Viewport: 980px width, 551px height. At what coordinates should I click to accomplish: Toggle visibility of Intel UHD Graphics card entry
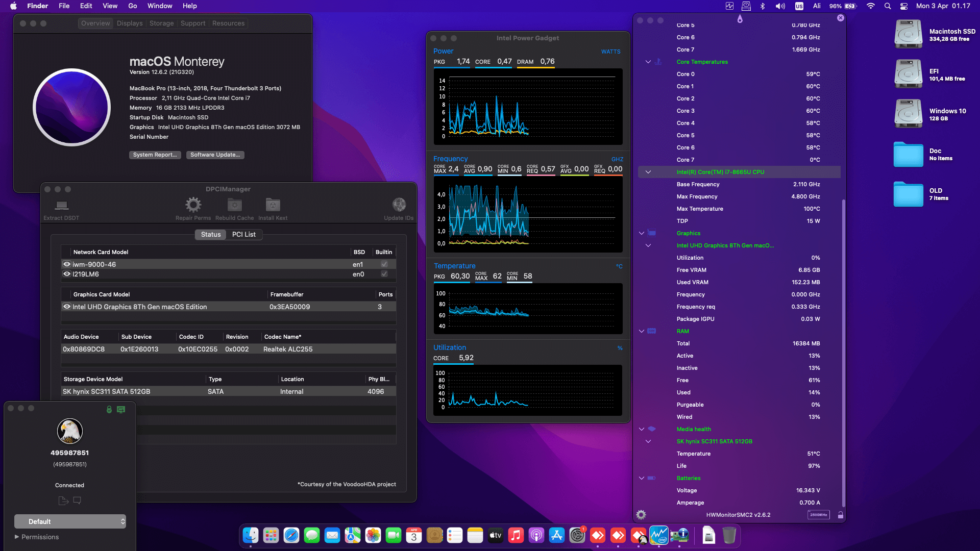click(66, 307)
